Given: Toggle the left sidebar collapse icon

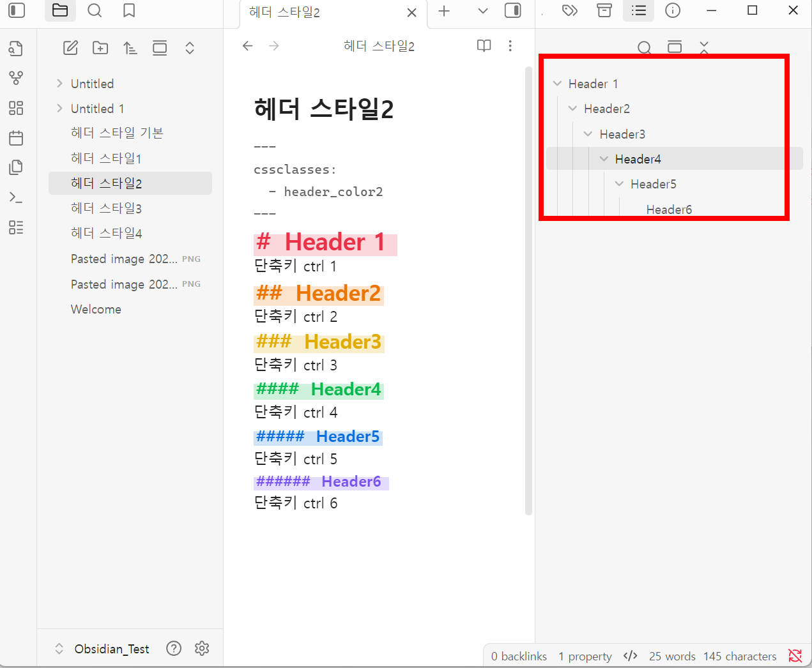Looking at the screenshot, I should [x=17, y=10].
